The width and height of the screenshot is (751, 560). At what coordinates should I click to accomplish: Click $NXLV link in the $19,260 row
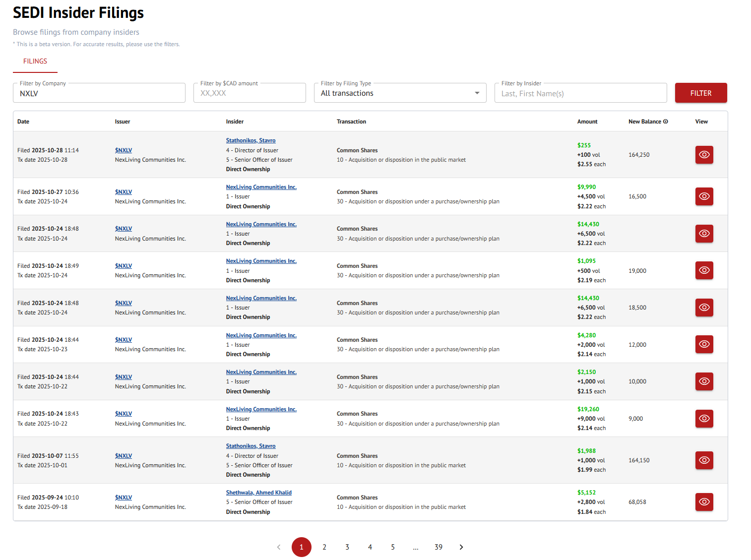pos(124,414)
